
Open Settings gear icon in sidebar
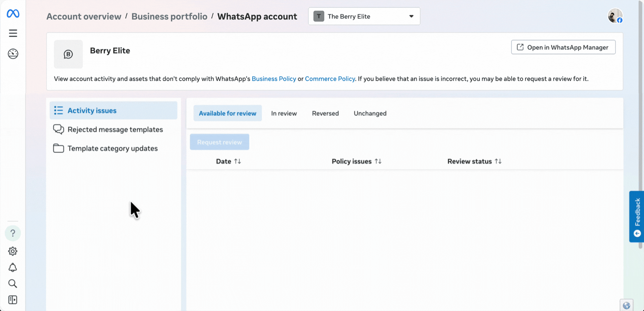point(13,251)
